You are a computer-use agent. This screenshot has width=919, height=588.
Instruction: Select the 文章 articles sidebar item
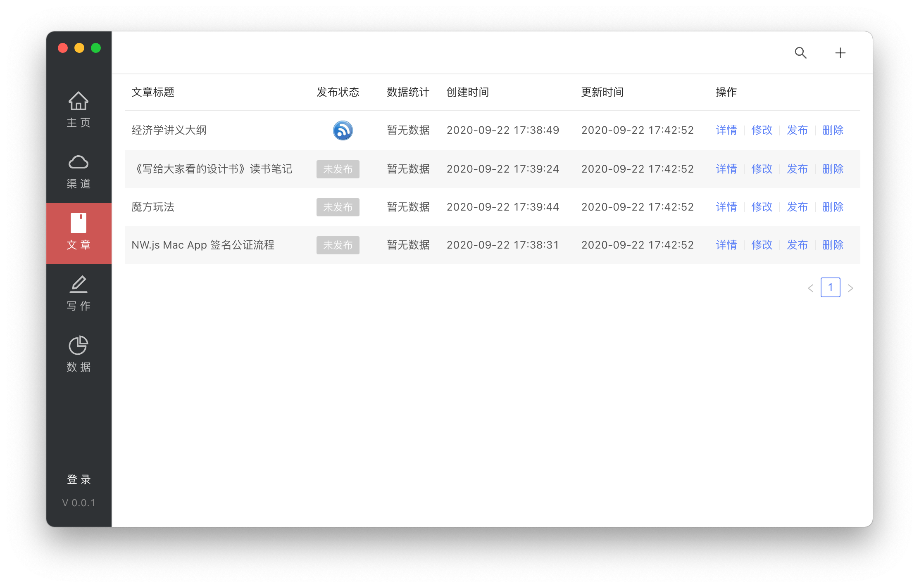79,233
